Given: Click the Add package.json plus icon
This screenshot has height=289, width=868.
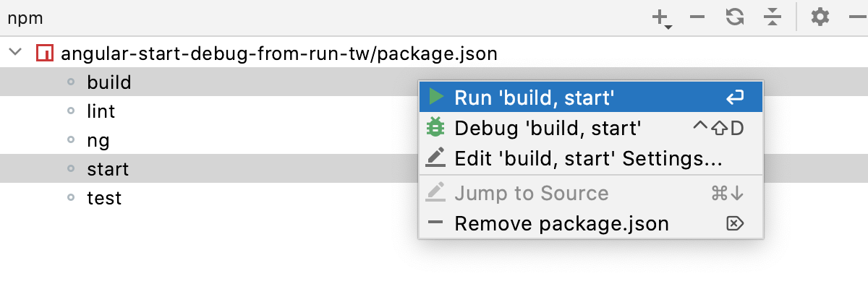Looking at the screenshot, I should coord(660,16).
